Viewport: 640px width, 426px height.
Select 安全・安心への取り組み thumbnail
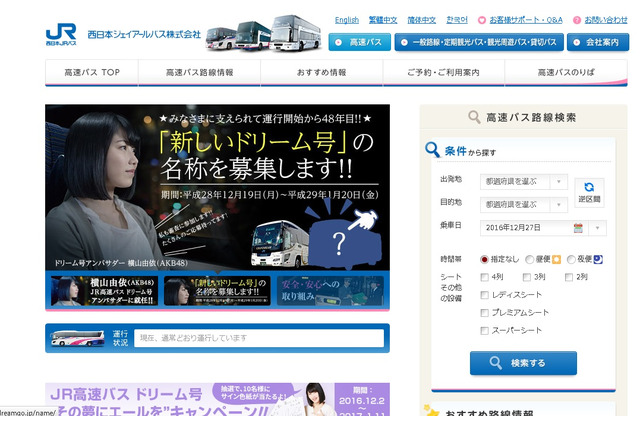click(x=330, y=291)
